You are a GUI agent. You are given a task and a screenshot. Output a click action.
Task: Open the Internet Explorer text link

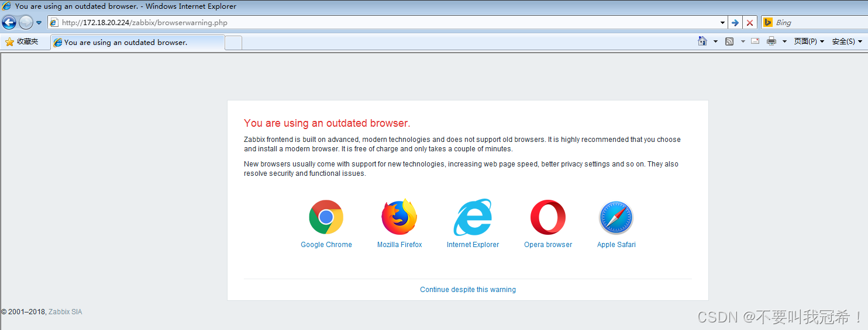pyautogui.click(x=473, y=245)
